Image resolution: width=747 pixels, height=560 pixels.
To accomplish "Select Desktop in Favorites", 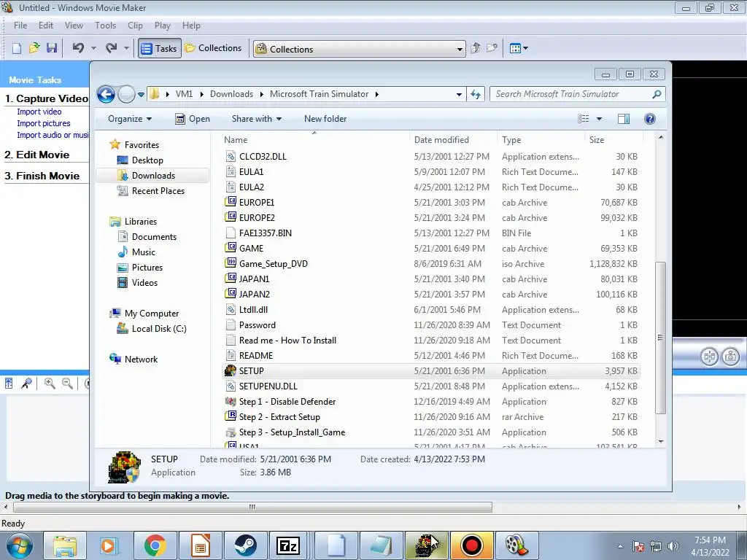I will coord(147,160).
